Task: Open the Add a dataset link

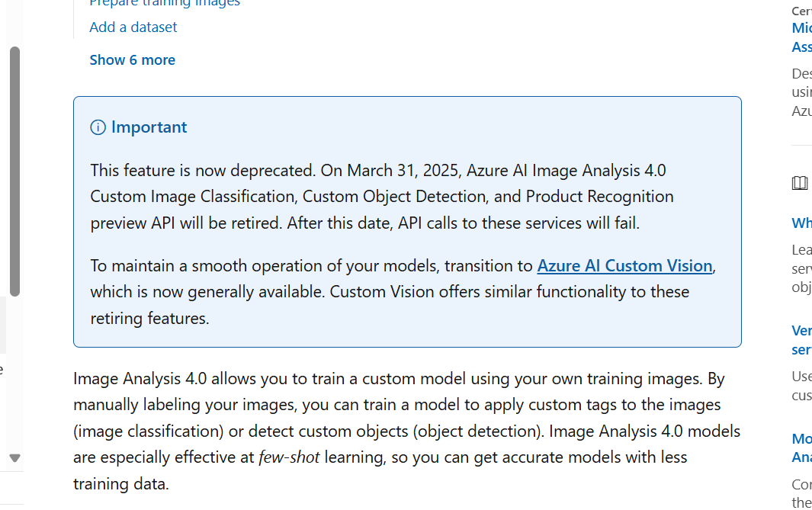Action: 133,27
